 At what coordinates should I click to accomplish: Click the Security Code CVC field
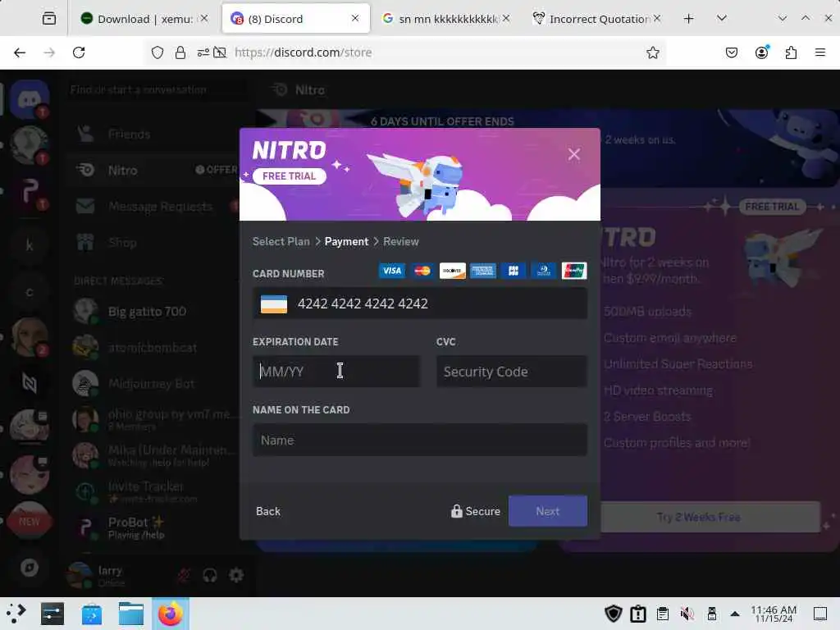pyautogui.click(x=511, y=372)
